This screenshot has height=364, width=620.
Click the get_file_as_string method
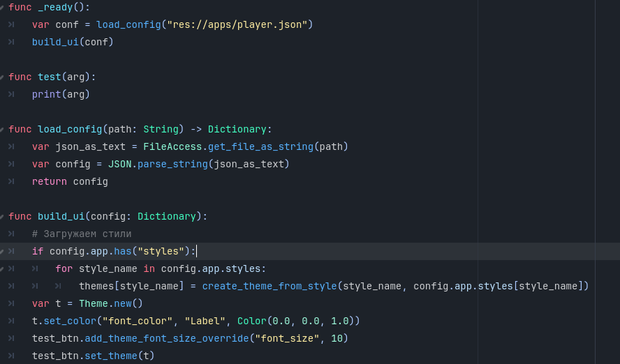260,146
